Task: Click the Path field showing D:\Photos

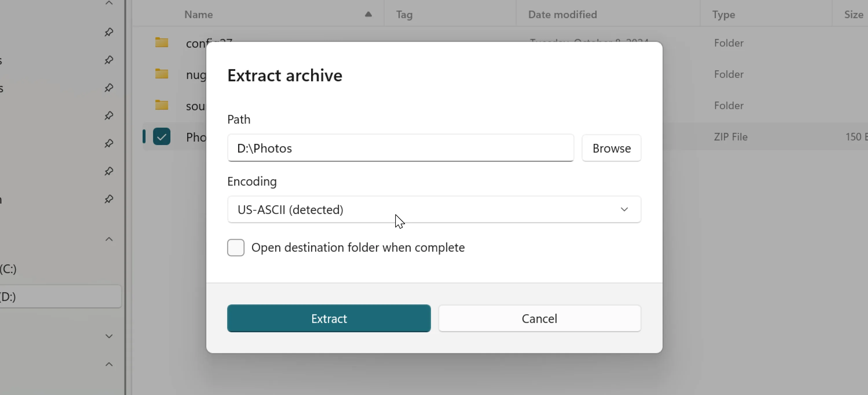Action: click(x=400, y=148)
